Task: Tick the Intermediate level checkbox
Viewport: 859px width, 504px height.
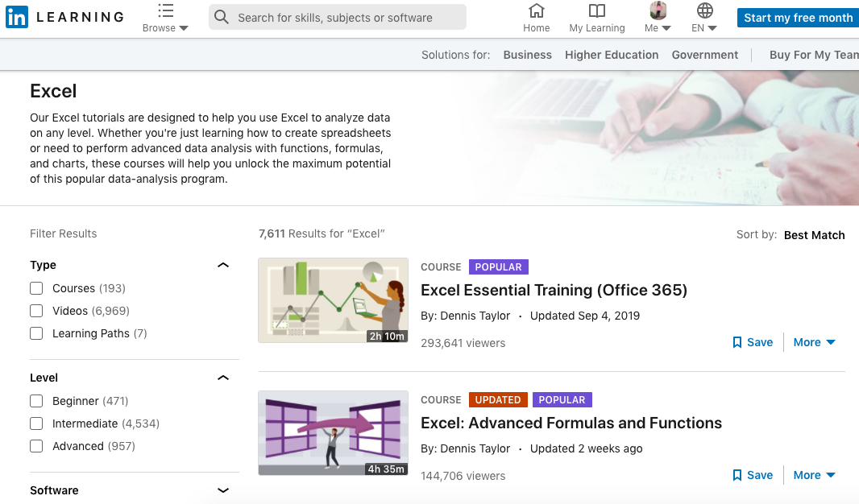Action: pos(36,423)
